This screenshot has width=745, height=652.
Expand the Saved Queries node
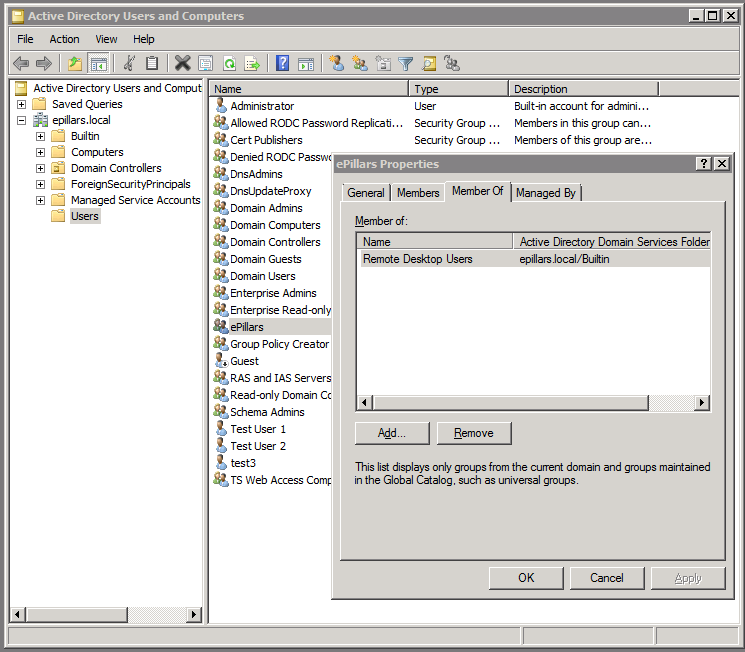coord(21,104)
